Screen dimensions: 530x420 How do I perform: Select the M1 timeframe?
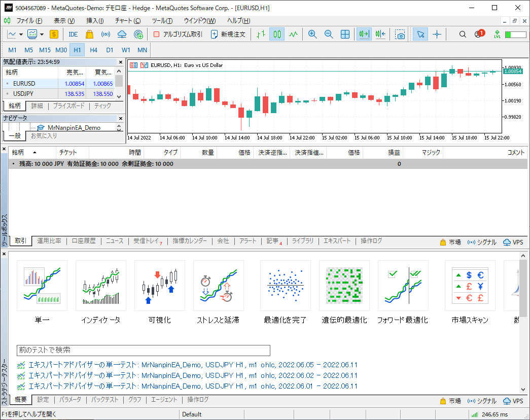pyautogui.click(x=12, y=50)
